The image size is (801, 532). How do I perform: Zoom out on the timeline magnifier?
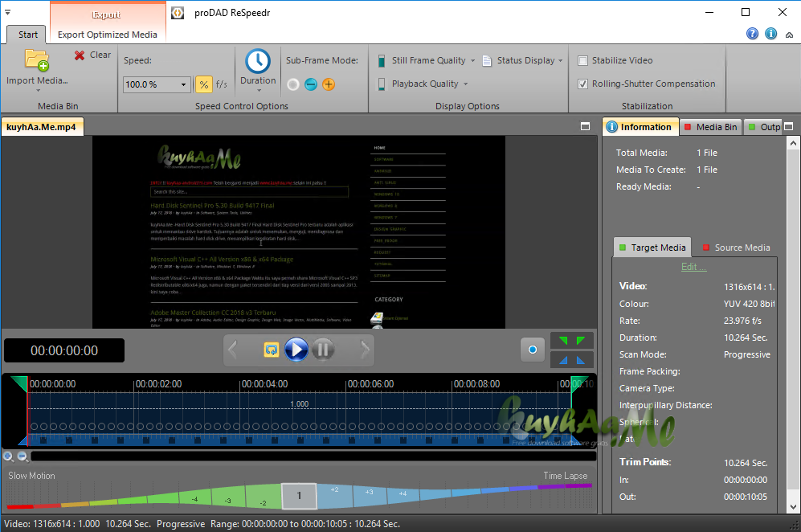click(x=22, y=456)
